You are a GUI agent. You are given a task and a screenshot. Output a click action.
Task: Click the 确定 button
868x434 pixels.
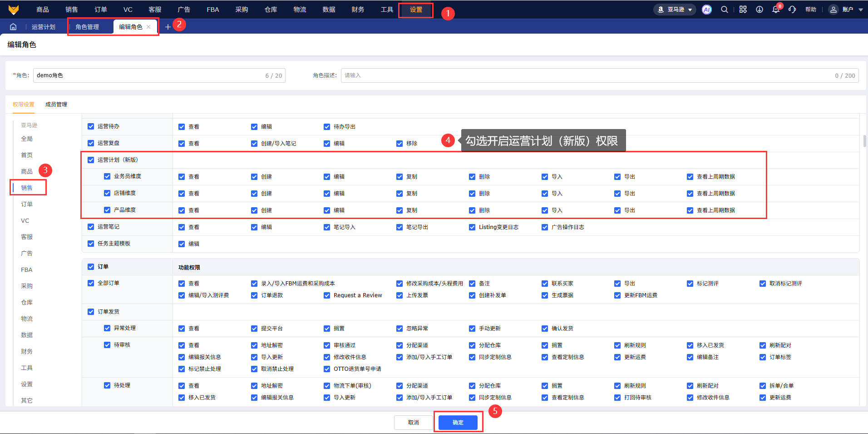pyautogui.click(x=458, y=422)
